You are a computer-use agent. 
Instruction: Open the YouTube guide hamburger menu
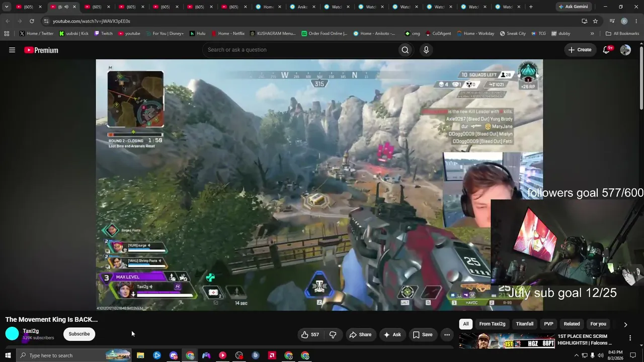[12, 50]
